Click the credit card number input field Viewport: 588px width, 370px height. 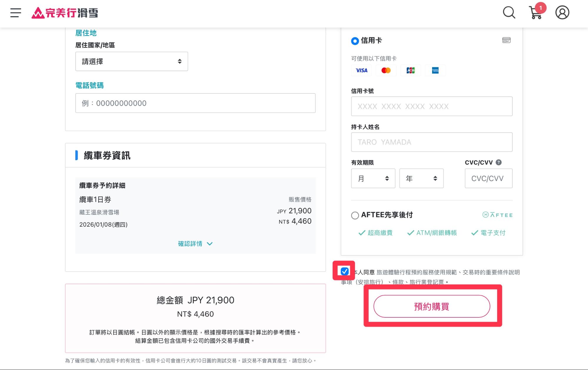pos(431,106)
